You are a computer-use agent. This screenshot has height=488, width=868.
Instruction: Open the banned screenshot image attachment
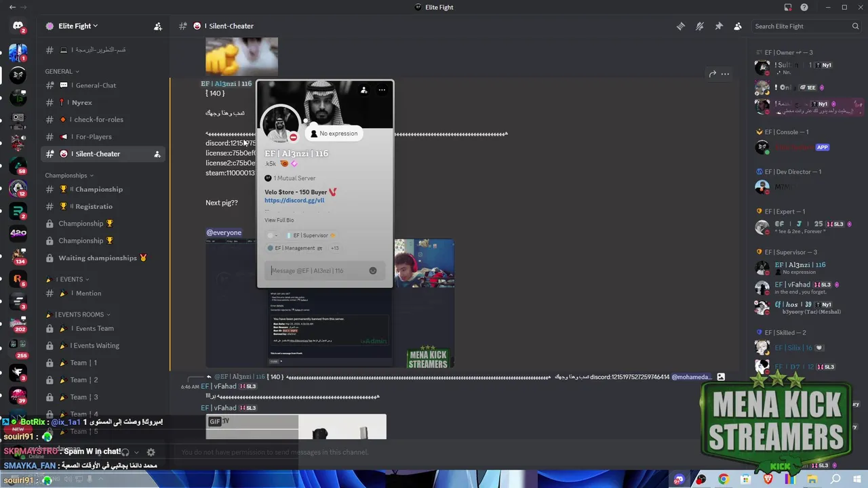[330, 302]
